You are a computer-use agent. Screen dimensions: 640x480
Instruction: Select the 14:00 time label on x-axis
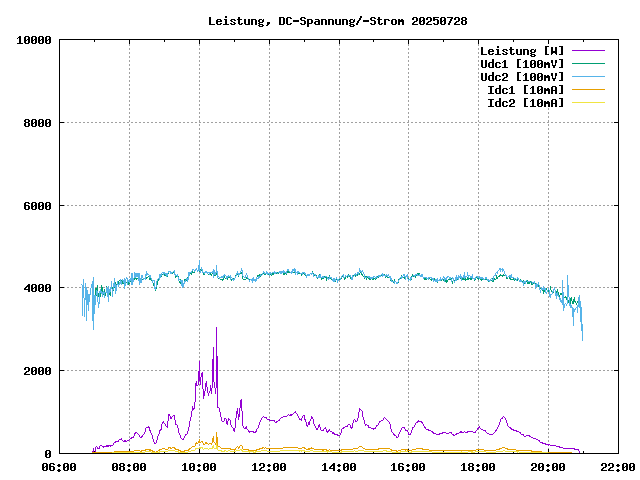(x=339, y=467)
